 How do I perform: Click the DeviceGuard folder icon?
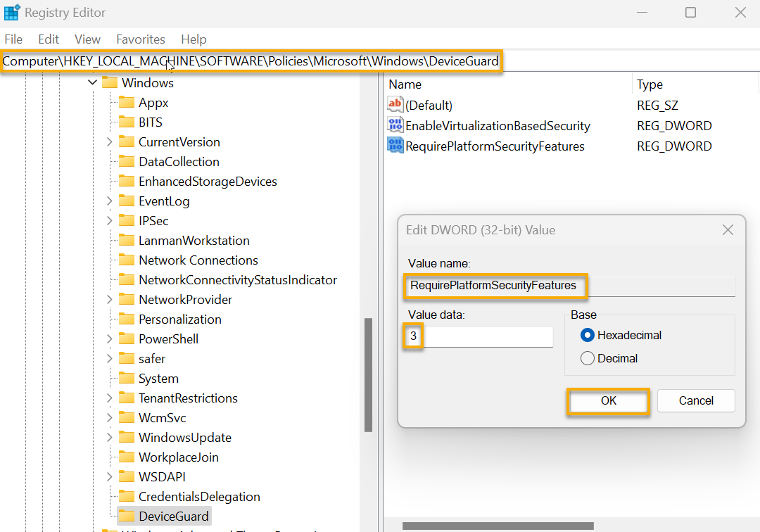point(125,516)
